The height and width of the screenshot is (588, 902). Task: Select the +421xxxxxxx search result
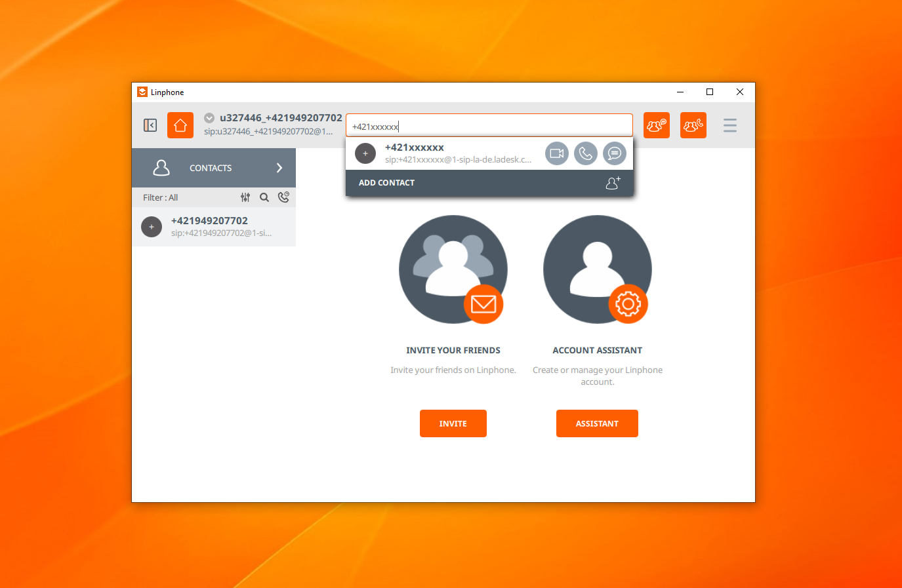click(446, 153)
